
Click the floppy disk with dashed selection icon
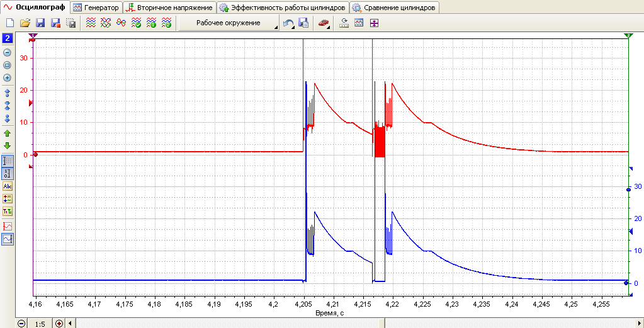71,23
